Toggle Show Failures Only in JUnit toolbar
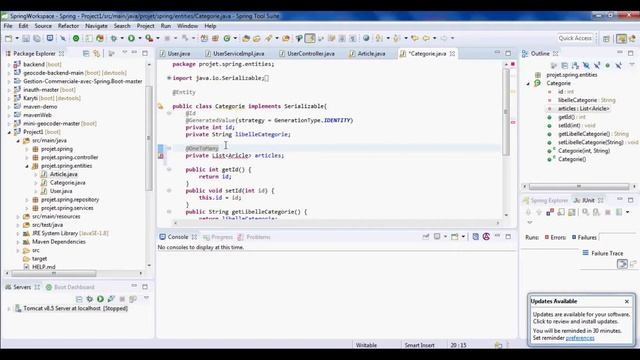This screenshot has width=640, height=360. pos(550,212)
